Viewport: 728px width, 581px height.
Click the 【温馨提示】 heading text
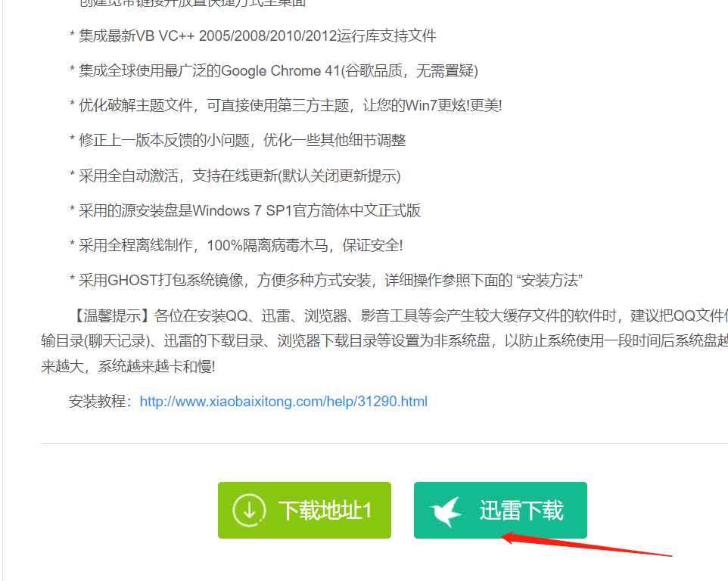click(x=111, y=316)
